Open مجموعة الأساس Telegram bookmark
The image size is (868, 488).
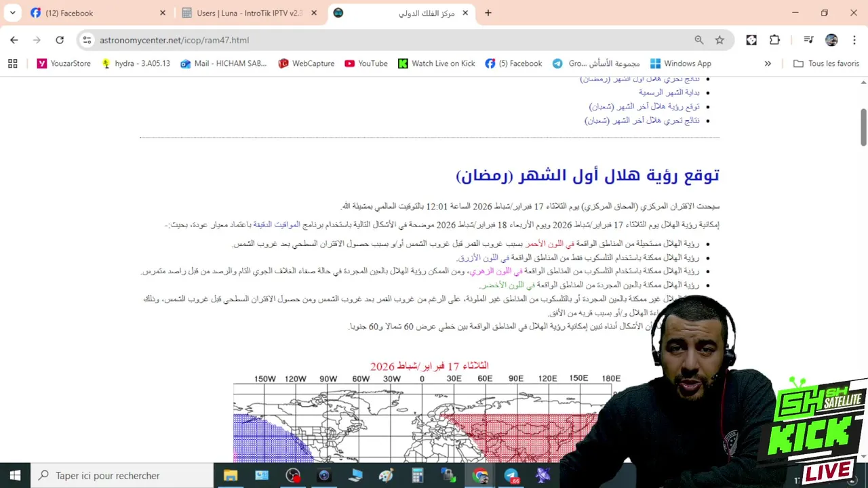coord(596,63)
